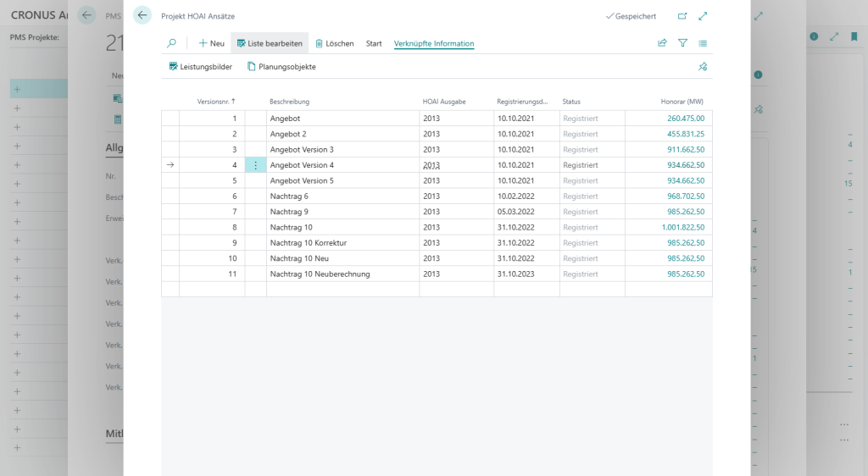Switch to Verknüpfte Information tab
Viewport: 868px width, 476px height.
[x=434, y=43]
